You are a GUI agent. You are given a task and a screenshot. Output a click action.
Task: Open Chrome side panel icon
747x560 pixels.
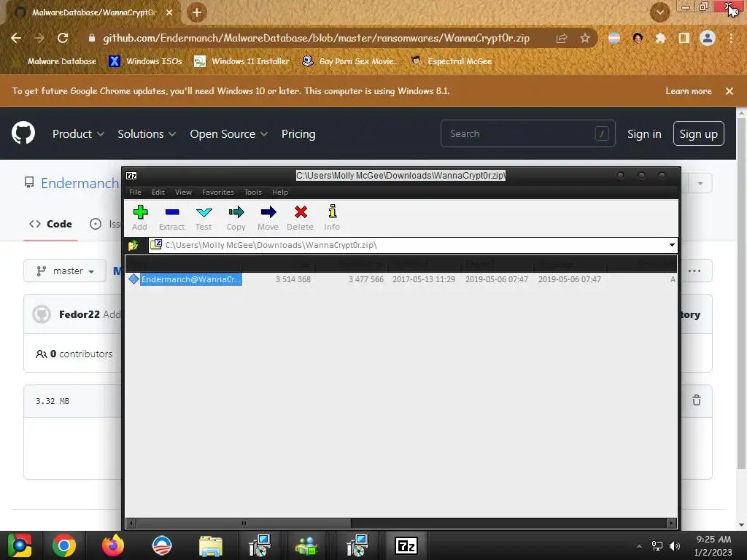pos(684,38)
